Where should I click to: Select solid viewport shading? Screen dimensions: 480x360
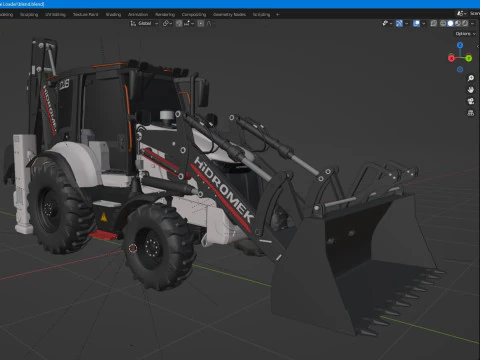450,23
